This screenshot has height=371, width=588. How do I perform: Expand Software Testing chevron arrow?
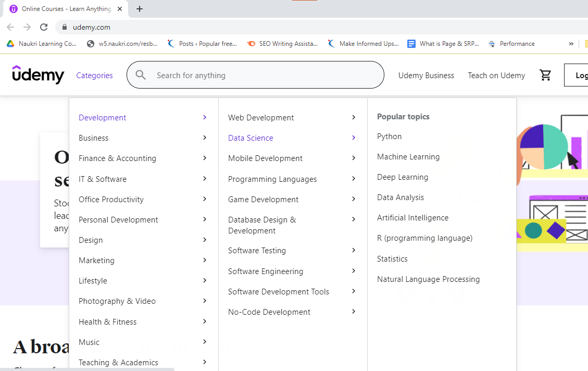tap(354, 250)
